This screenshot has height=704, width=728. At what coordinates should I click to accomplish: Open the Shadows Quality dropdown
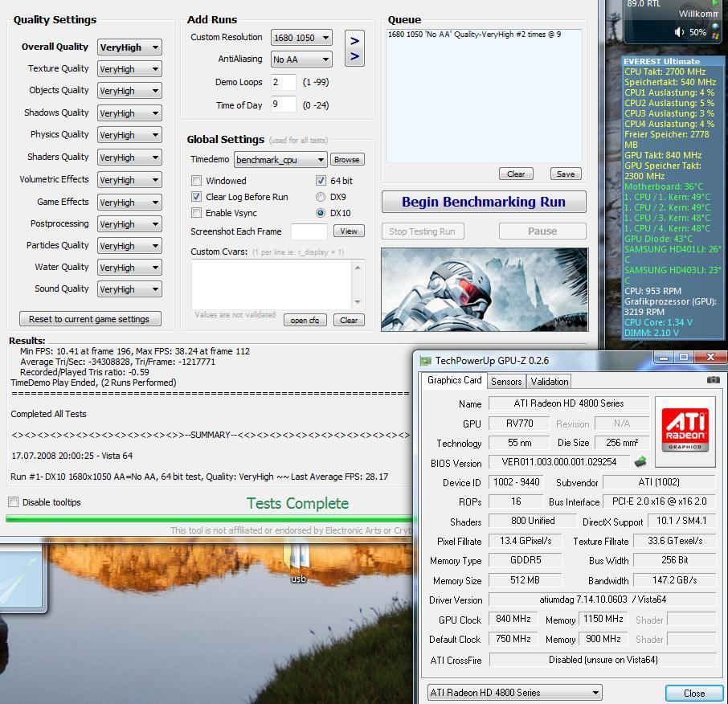(129, 113)
